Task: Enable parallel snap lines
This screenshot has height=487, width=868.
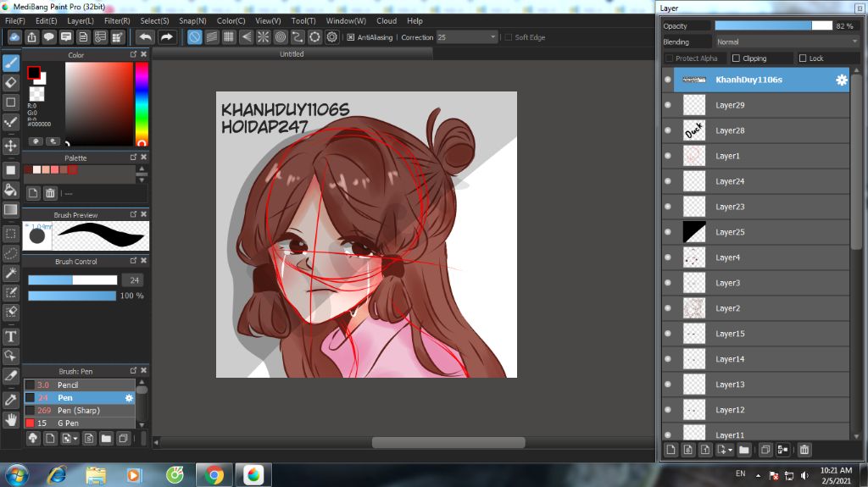Action: click(x=211, y=37)
